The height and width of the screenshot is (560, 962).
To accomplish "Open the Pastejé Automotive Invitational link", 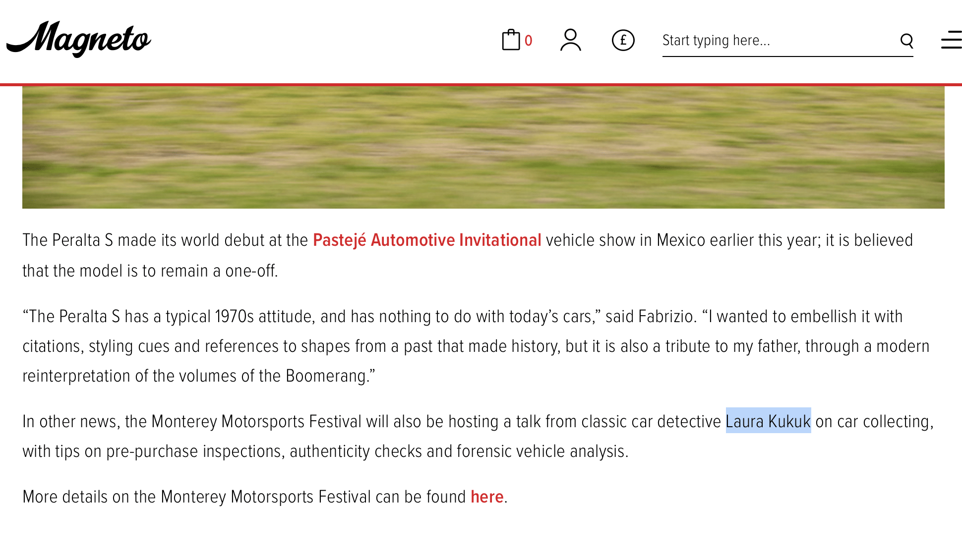I will [x=427, y=240].
